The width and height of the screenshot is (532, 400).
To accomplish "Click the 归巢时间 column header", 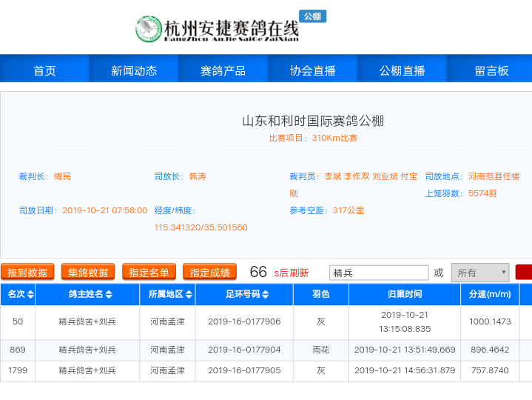I will pos(405,294).
